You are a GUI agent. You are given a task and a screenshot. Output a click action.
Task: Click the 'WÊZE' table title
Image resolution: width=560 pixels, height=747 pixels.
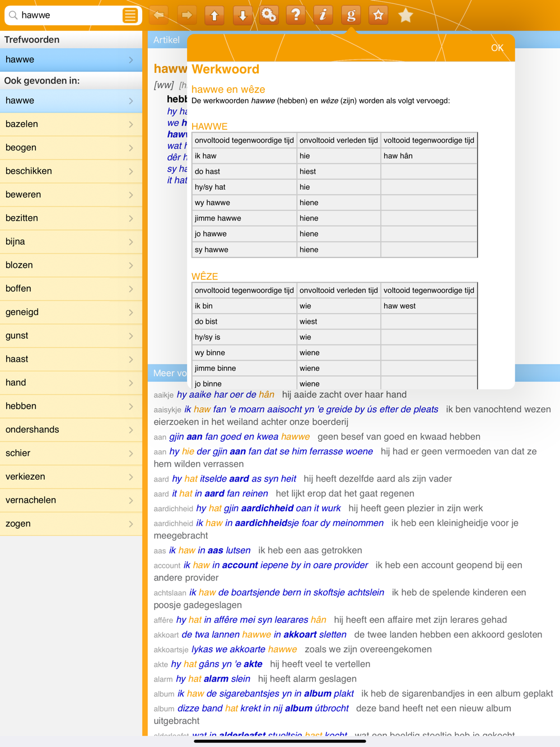click(x=205, y=276)
